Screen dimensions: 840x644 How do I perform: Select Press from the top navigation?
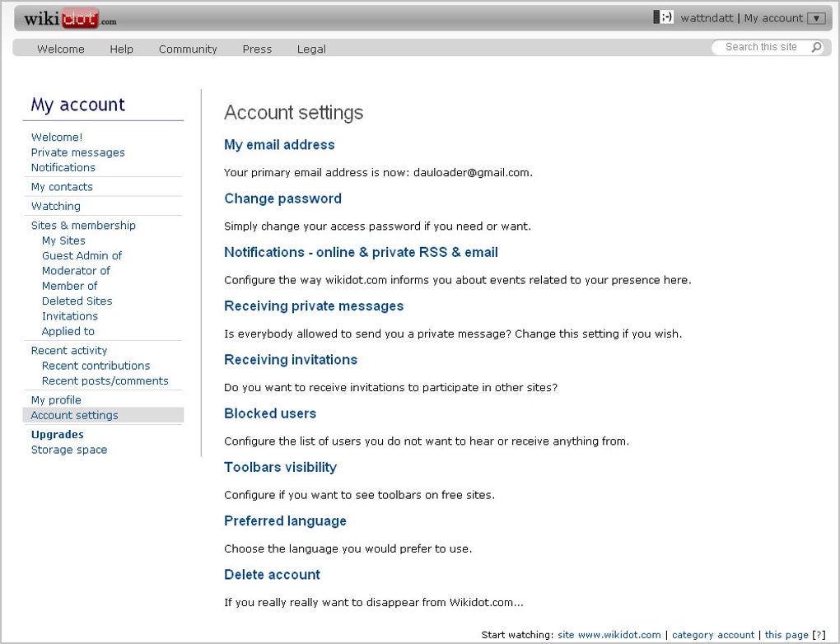[x=256, y=49]
